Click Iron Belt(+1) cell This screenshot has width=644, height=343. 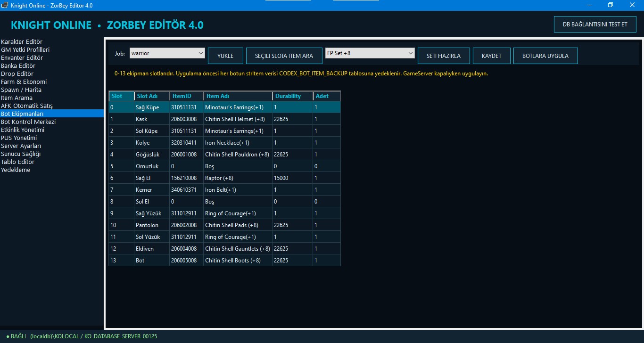tap(238, 189)
